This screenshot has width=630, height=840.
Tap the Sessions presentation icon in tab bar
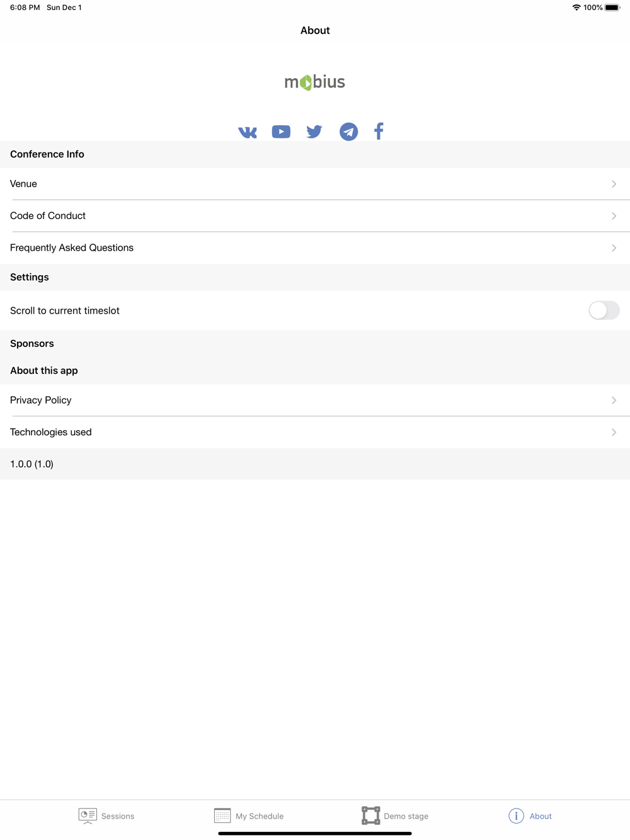[88, 816]
